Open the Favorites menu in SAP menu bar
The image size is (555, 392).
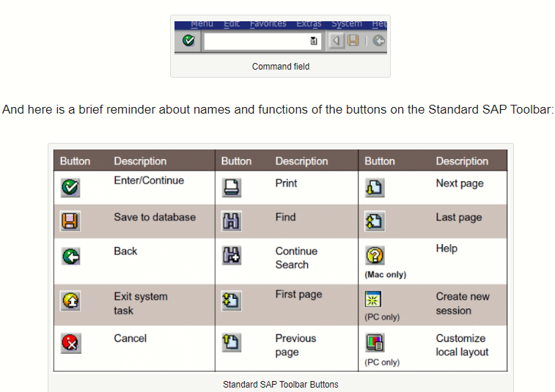(x=268, y=24)
